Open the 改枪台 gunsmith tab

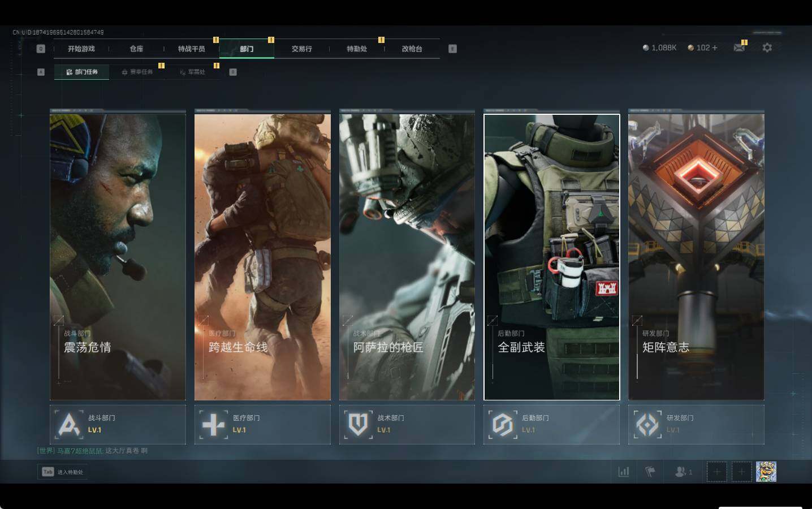point(412,49)
